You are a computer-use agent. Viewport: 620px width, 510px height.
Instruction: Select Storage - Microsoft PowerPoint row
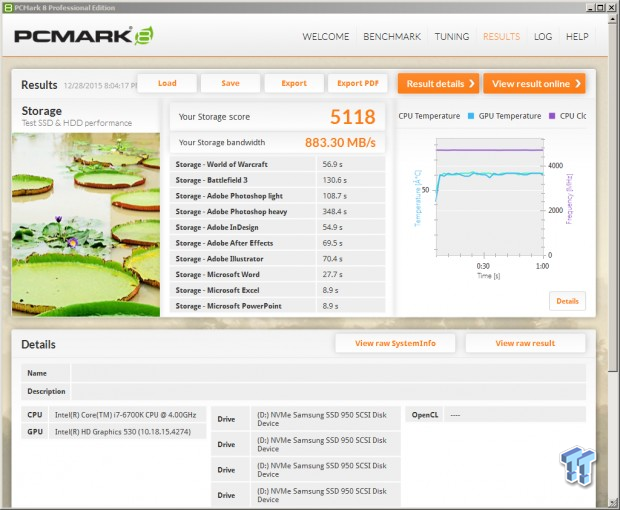[x=277, y=306]
